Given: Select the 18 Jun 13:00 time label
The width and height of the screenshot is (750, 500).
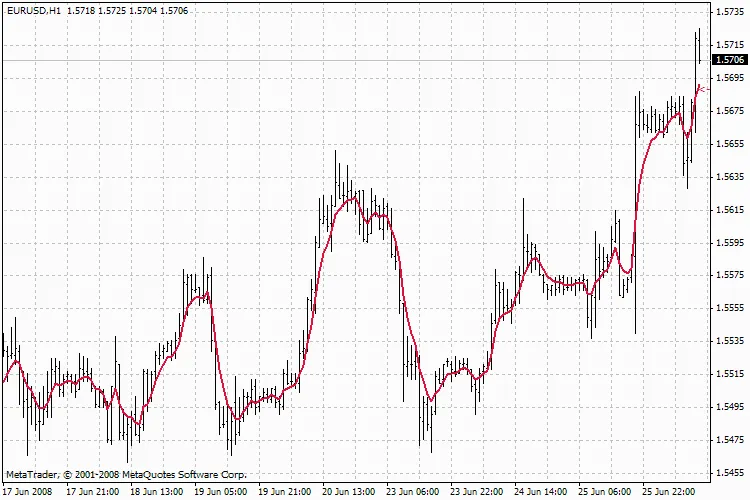Looking at the screenshot, I should pyautogui.click(x=157, y=491).
